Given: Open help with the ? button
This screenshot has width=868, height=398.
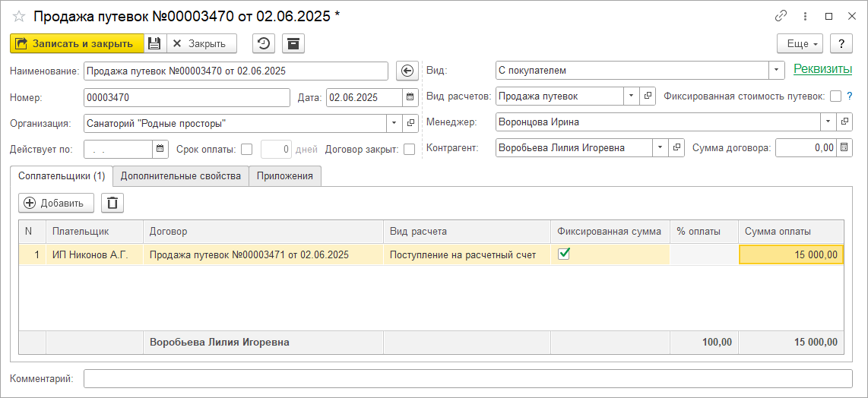Looking at the screenshot, I should point(841,43).
